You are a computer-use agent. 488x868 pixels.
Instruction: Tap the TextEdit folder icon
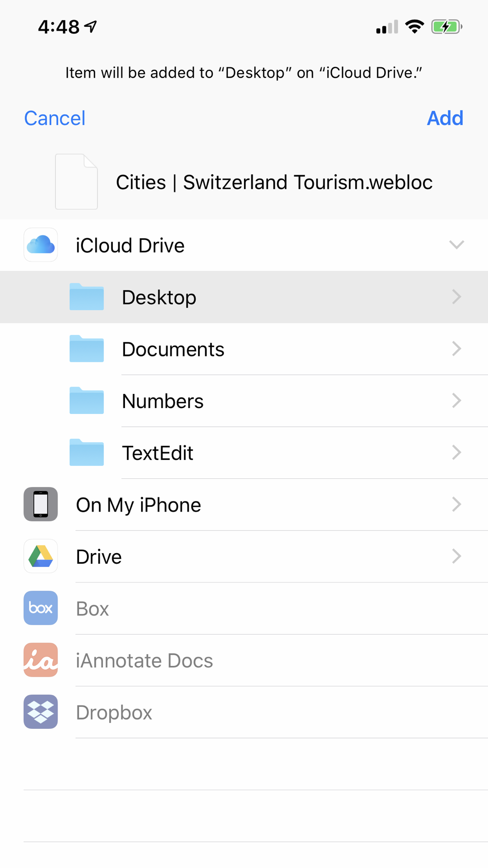(x=86, y=452)
